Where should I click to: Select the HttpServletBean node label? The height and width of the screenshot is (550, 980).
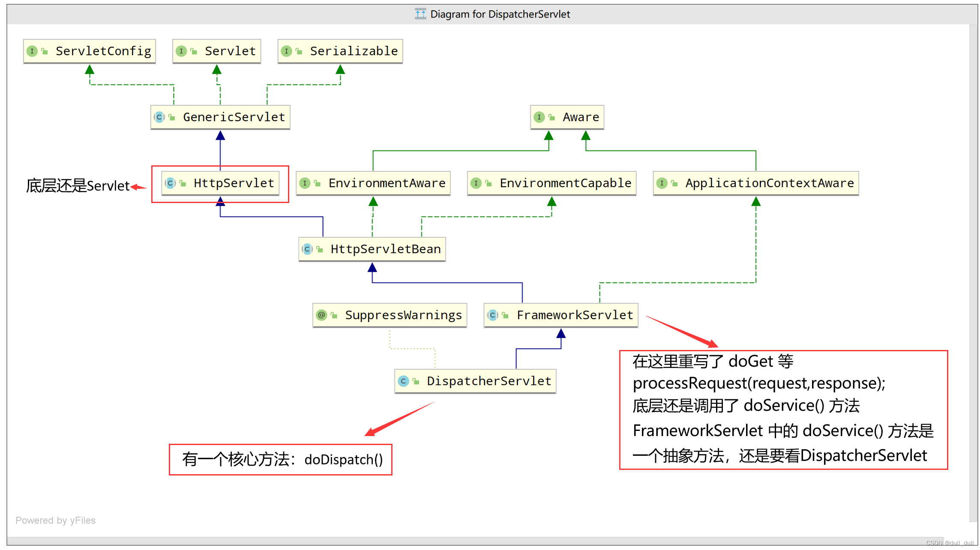tap(386, 249)
